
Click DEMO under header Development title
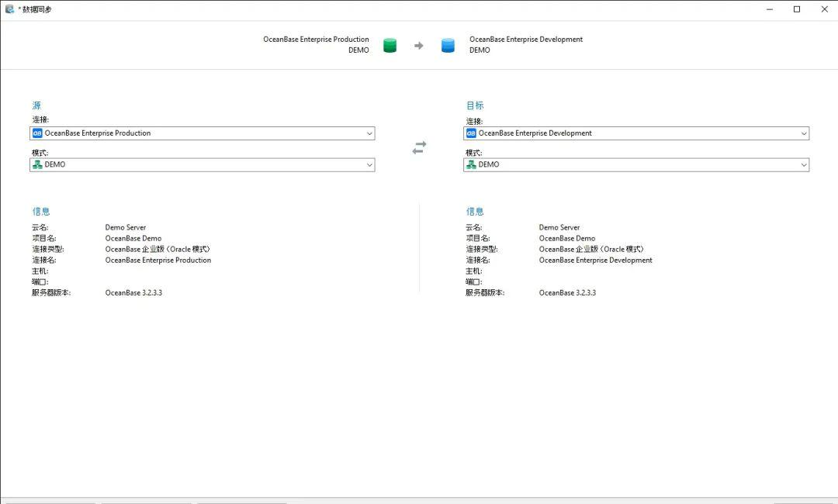480,50
